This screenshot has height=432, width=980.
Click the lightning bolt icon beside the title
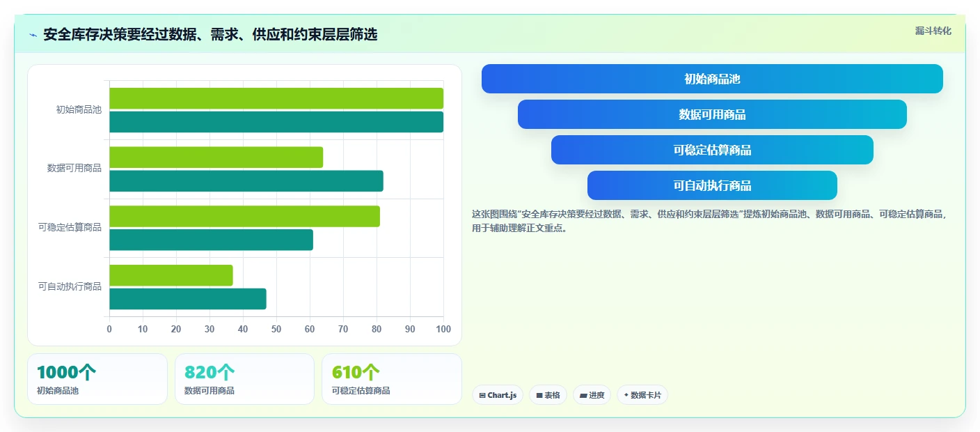(x=33, y=35)
